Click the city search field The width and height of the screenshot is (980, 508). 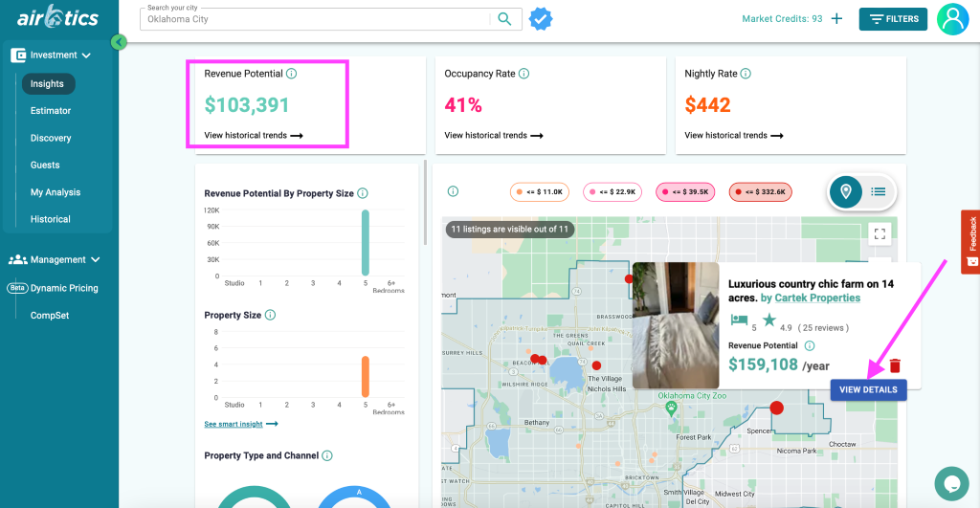point(316,19)
